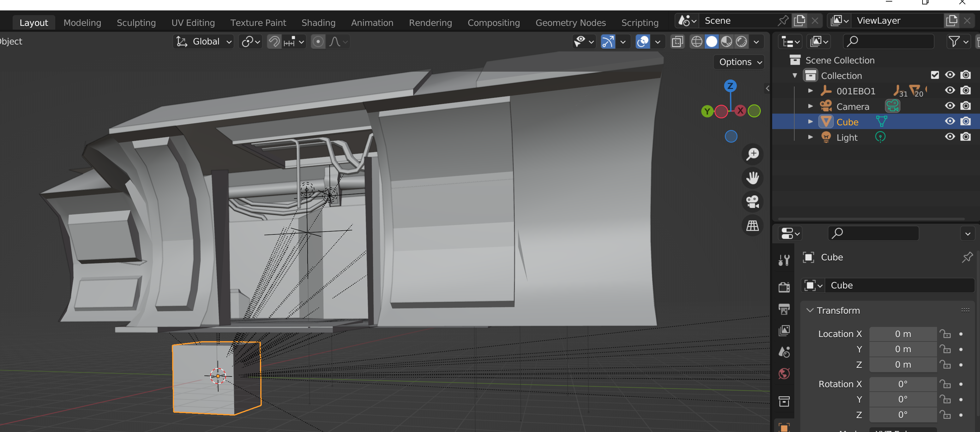Switch to rendered viewport shading

pyautogui.click(x=742, y=41)
